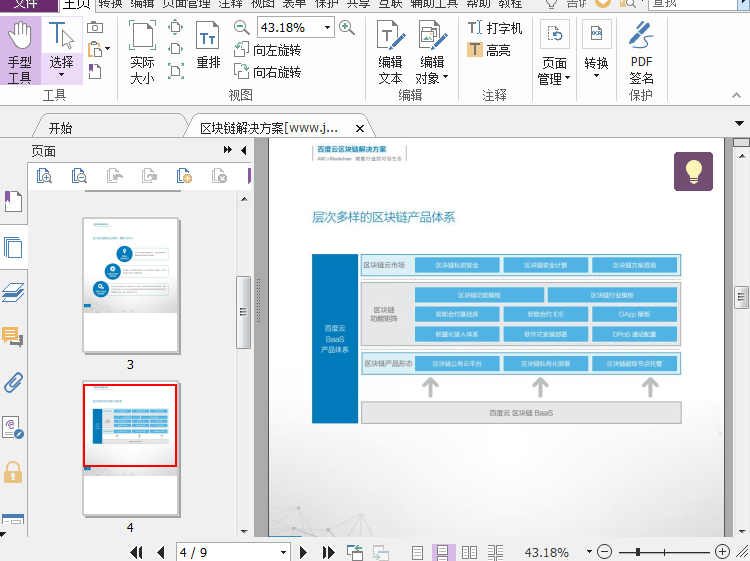Click the lightbulb tips icon
750x561 pixels.
click(693, 171)
